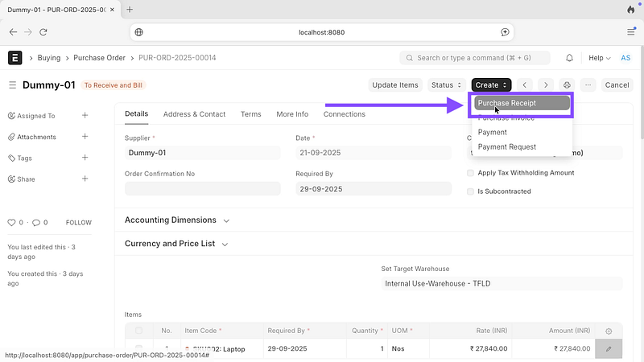Image resolution: width=644 pixels, height=362 pixels.
Task: Click the print icon
Action: pyautogui.click(x=568, y=85)
